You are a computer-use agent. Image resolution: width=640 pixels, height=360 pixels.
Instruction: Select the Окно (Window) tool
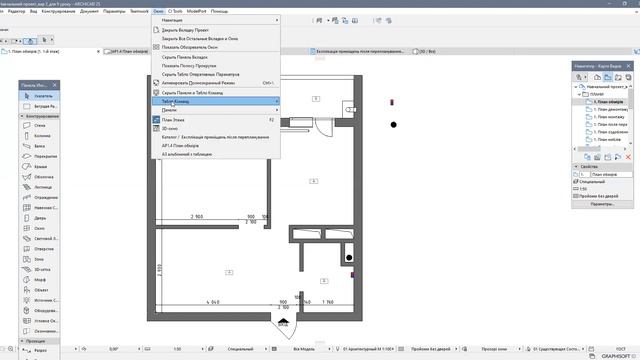[x=39, y=228]
